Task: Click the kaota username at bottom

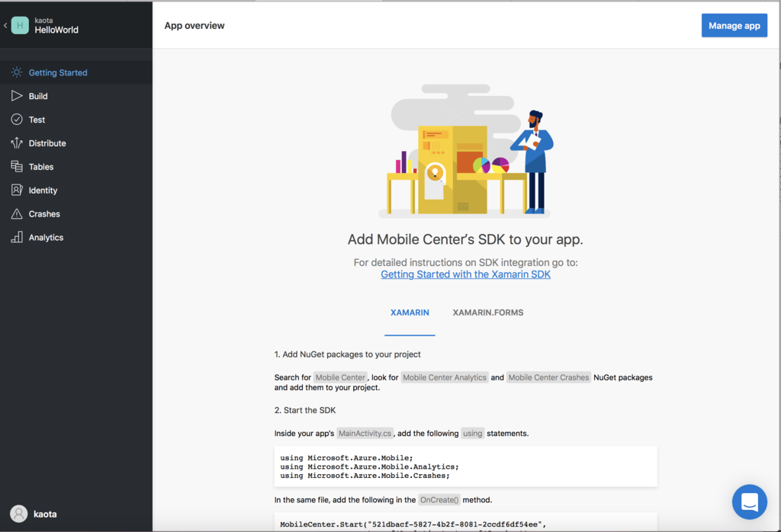Action: 45,514
